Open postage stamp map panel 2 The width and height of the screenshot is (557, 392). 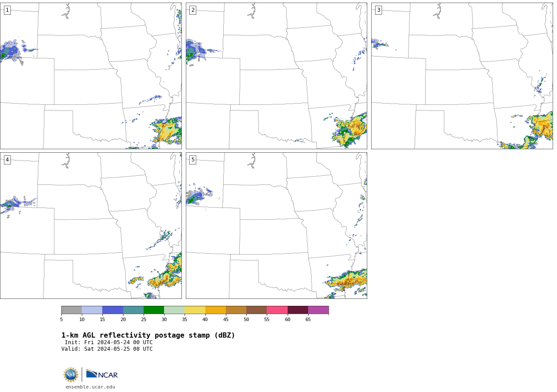point(276,76)
